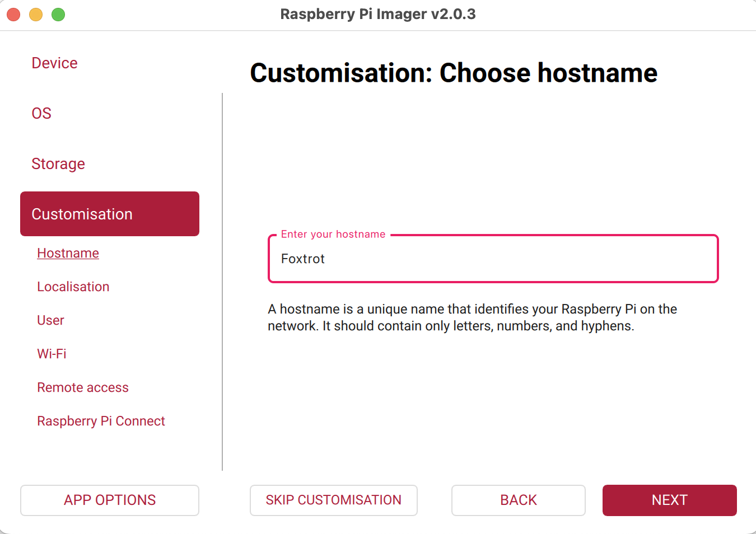Open the Remote access section
Viewport: 756px width, 534px height.
82,387
